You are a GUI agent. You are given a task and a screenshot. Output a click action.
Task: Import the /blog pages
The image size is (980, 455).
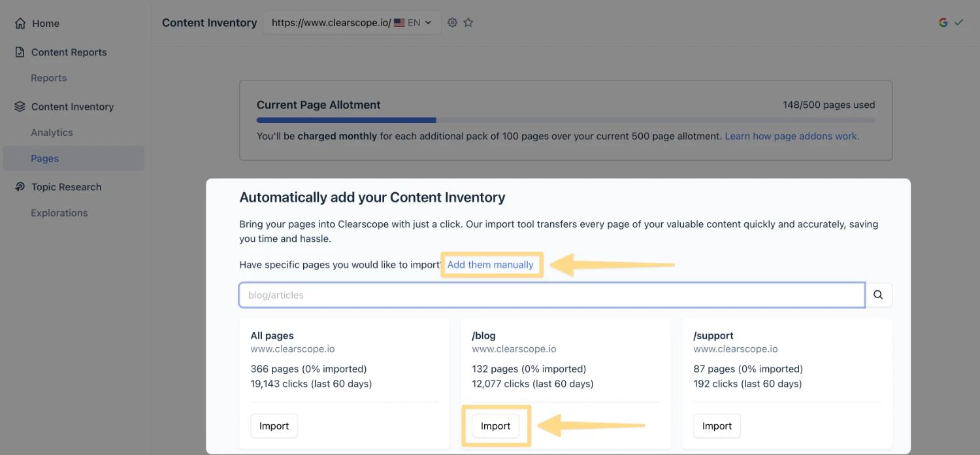[495, 426]
